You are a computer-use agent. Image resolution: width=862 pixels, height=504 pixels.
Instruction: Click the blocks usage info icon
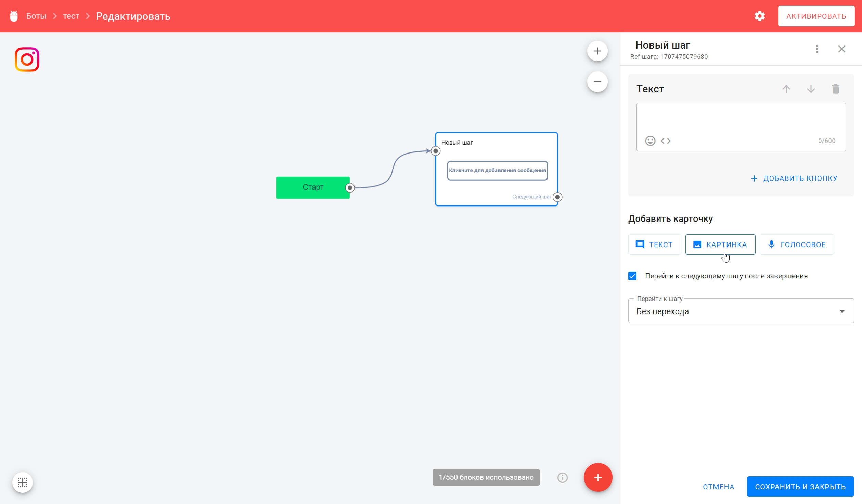click(562, 478)
